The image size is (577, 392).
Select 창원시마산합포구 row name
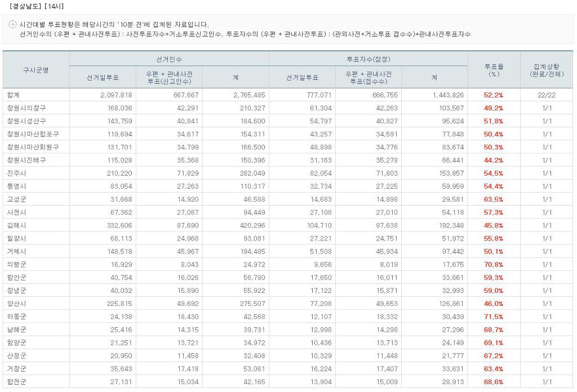tap(33, 134)
